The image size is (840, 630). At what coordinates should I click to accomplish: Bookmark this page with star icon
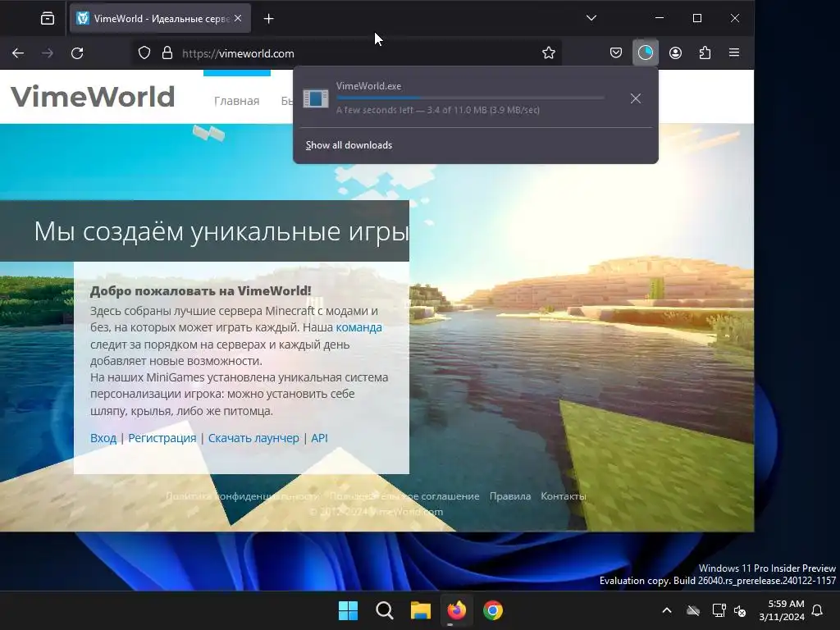click(549, 52)
